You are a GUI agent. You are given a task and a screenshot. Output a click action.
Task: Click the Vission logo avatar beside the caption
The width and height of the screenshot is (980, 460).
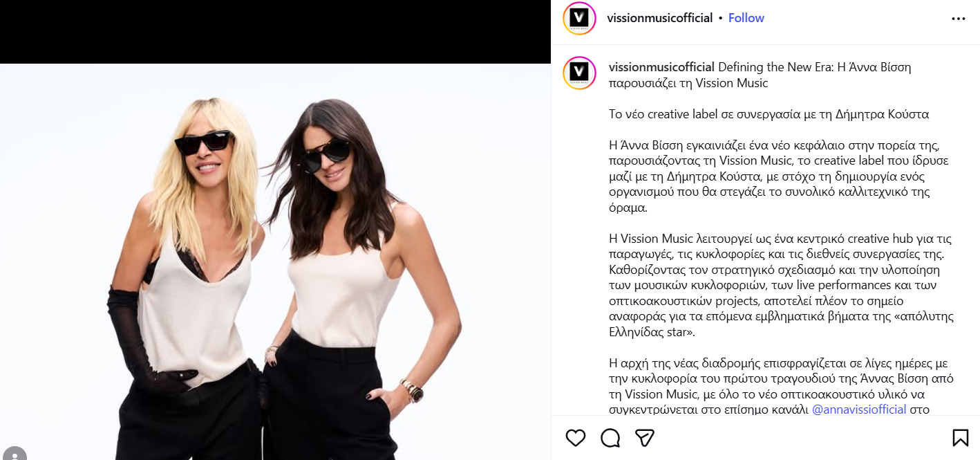579,73
